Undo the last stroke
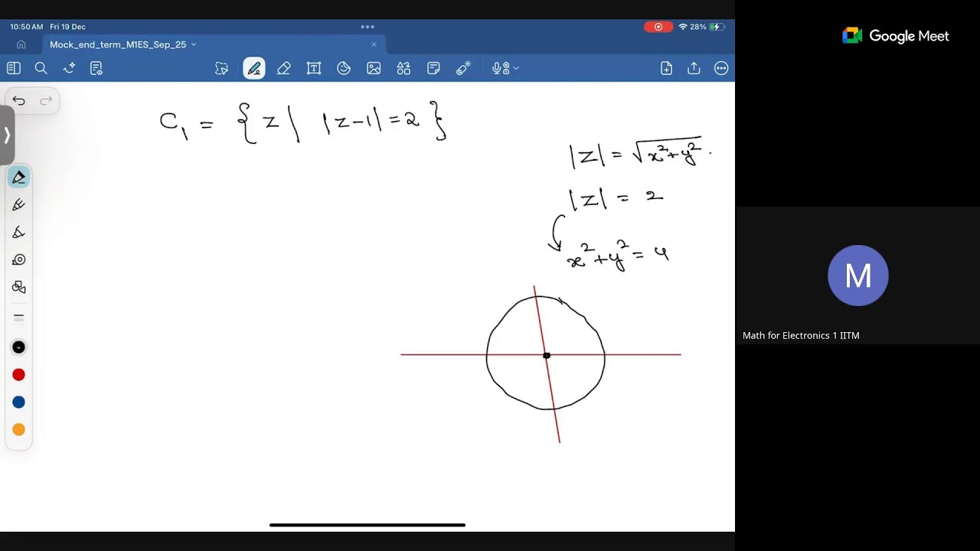Image resolution: width=980 pixels, height=551 pixels. point(19,100)
